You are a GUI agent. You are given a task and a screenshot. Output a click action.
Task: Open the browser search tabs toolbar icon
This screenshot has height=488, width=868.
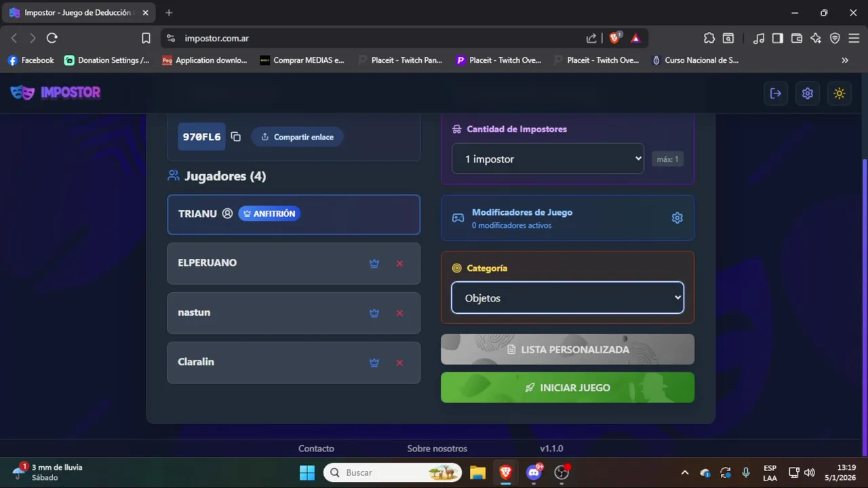tap(728, 39)
